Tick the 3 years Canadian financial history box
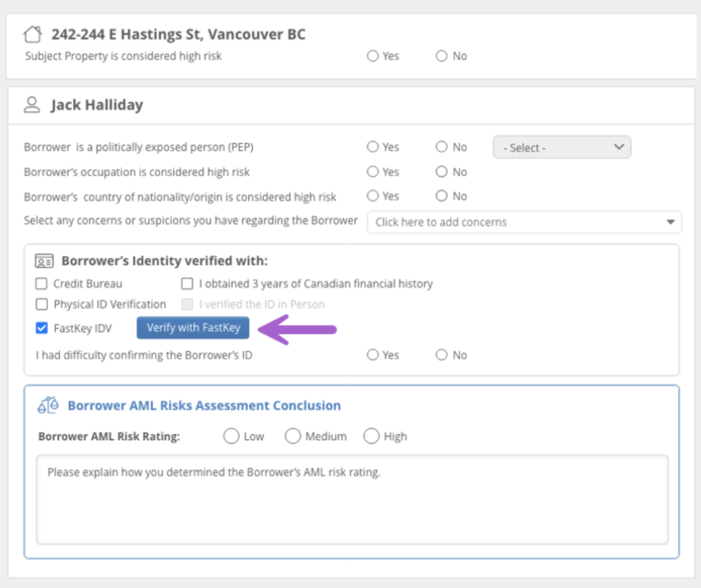 (x=187, y=283)
